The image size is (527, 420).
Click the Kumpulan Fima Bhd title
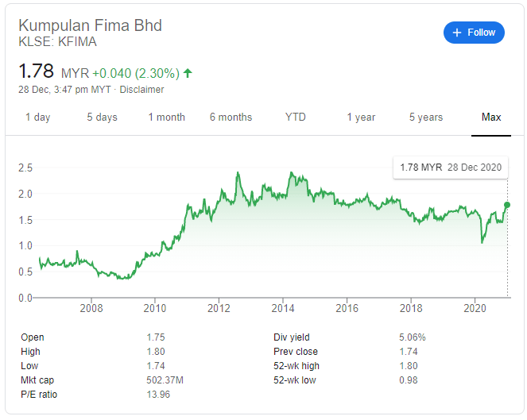[90, 25]
